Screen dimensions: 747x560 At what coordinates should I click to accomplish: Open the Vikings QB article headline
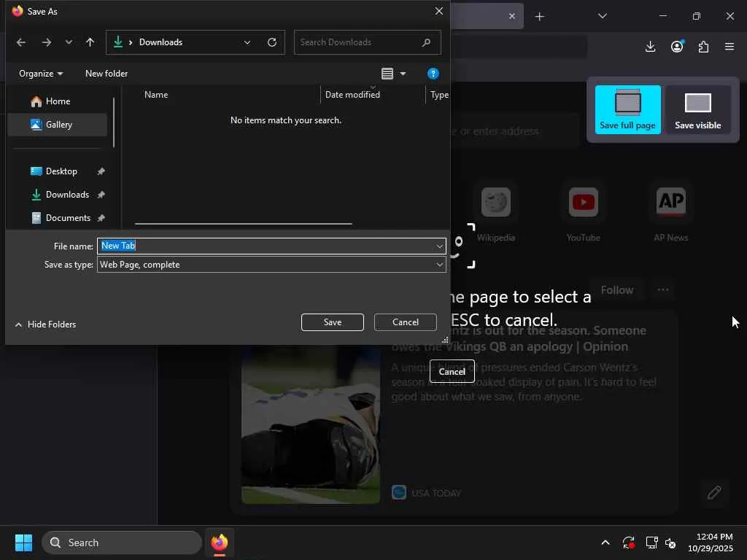pos(519,338)
